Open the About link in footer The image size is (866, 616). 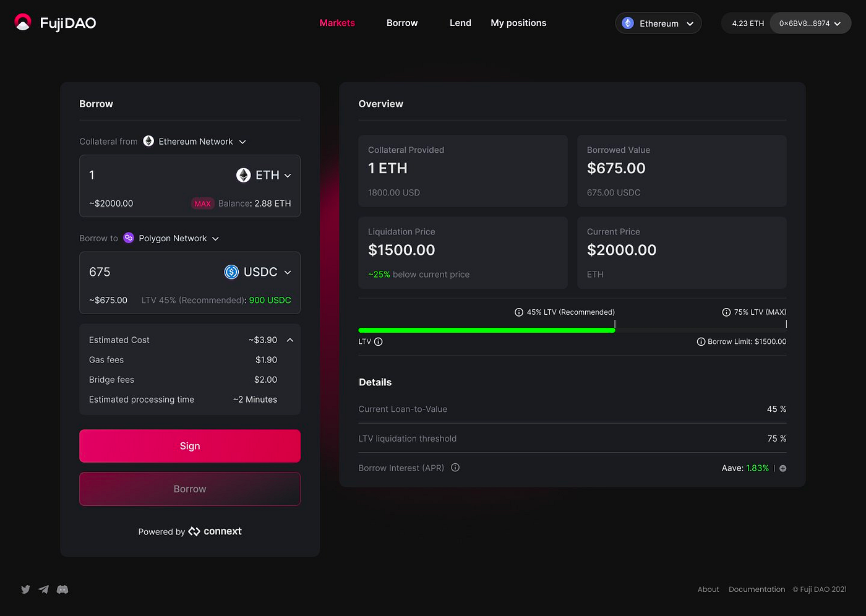[x=708, y=589]
